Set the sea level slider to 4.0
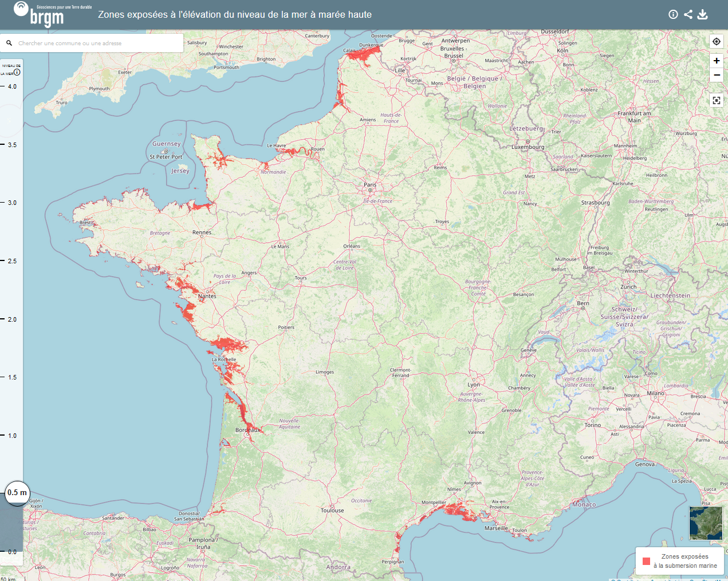728x581 pixels. (x=12, y=87)
